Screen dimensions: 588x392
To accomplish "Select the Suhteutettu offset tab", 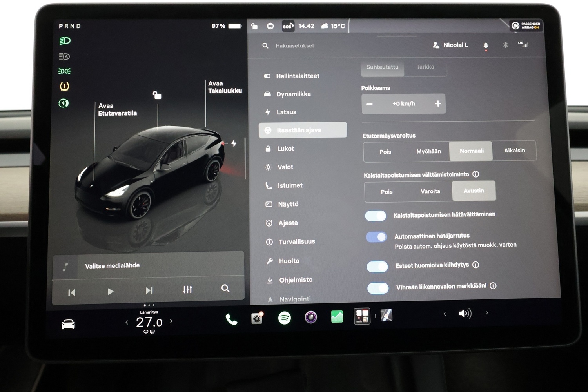I will 383,67.
